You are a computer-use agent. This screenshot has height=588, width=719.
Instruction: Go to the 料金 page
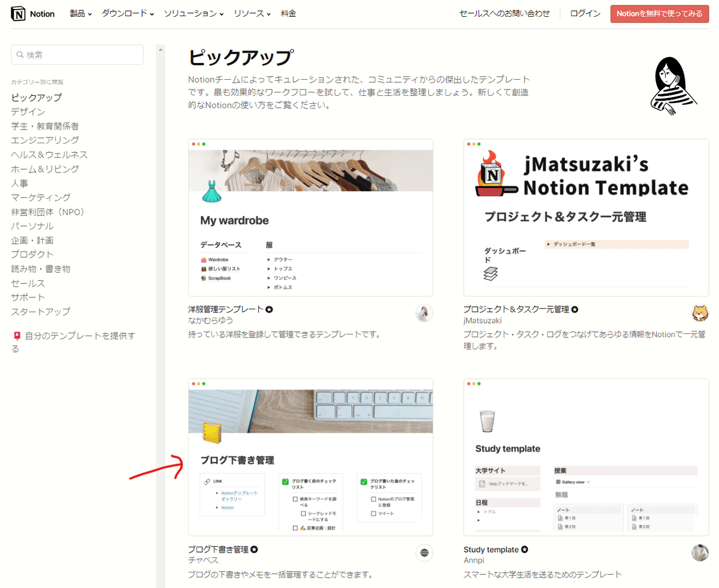[x=288, y=13]
